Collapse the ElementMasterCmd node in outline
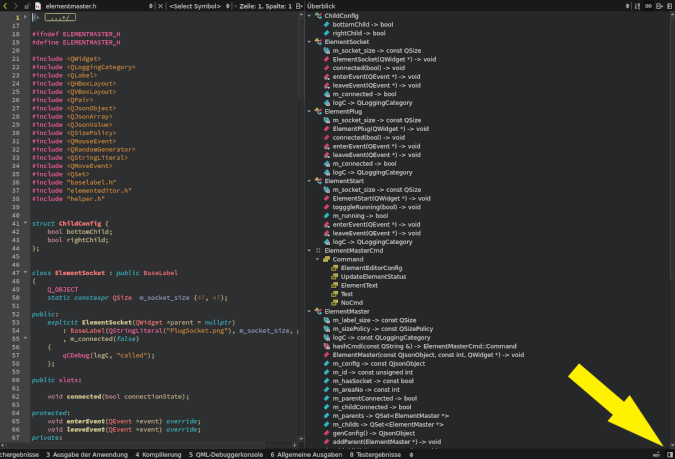 point(310,250)
